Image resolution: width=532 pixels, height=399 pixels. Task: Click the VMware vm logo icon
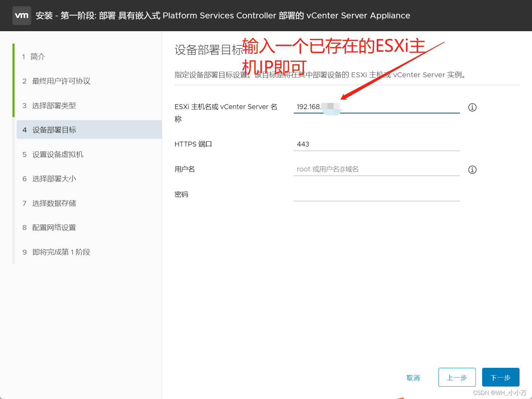[x=22, y=16]
